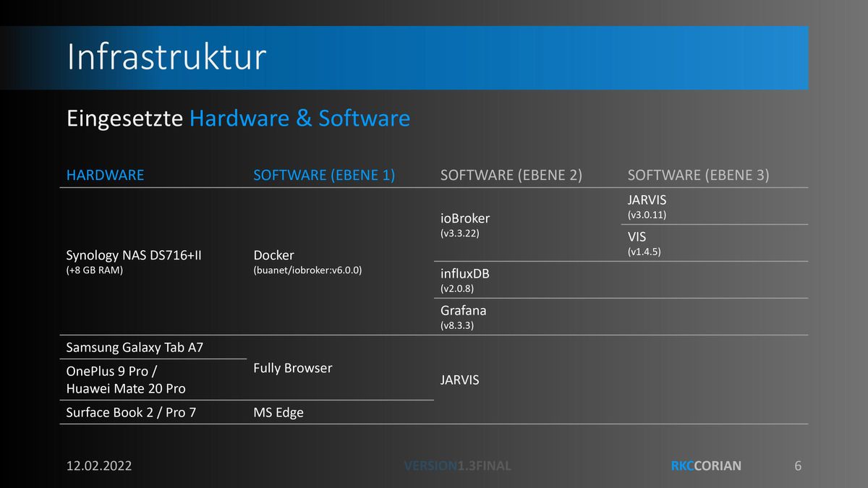This screenshot has width=868, height=488.
Task: Click the slide number "6"
Action: pyautogui.click(x=798, y=466)
